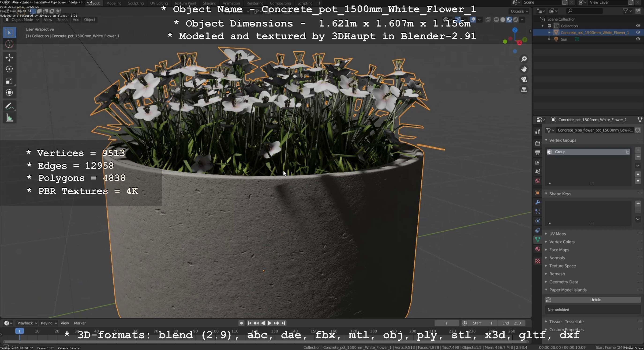Toggle fake user shield for mesh data
644x350 pixels.
(638, 130)
